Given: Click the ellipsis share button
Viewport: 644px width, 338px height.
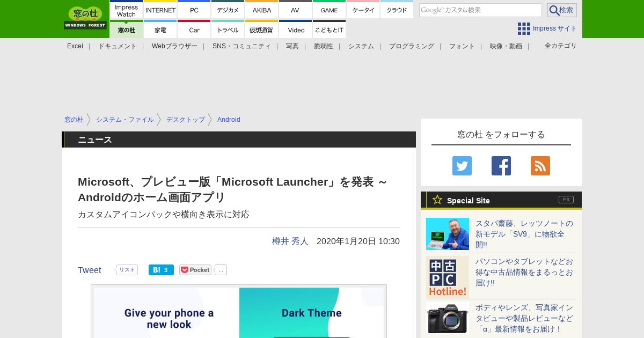Looking at the screenshot, I should (x=221, y=270).
